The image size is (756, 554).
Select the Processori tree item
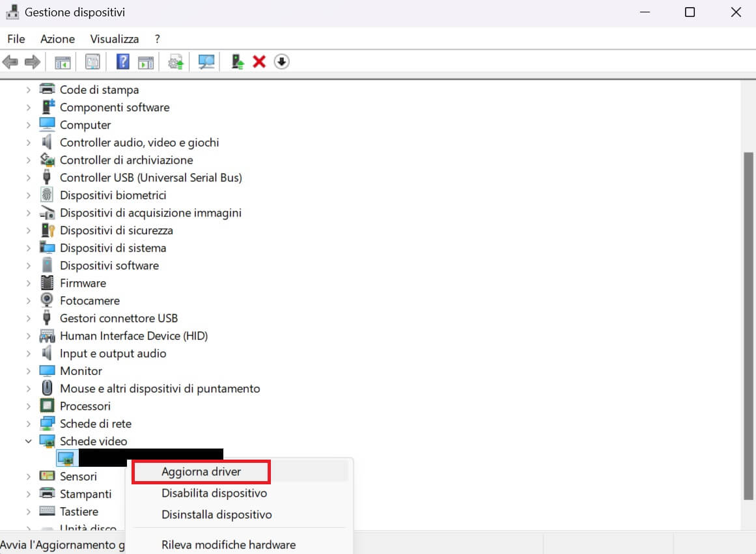tap(85, 406)
